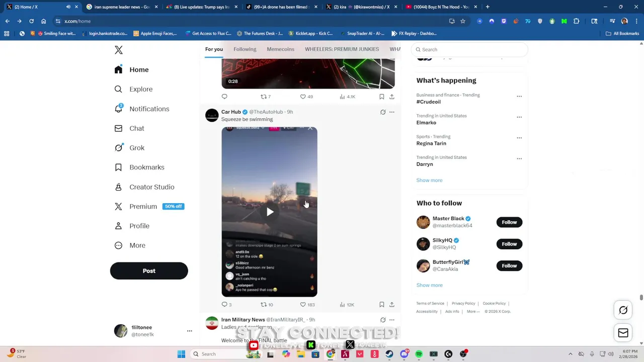Click the X search field

point(469,49)
